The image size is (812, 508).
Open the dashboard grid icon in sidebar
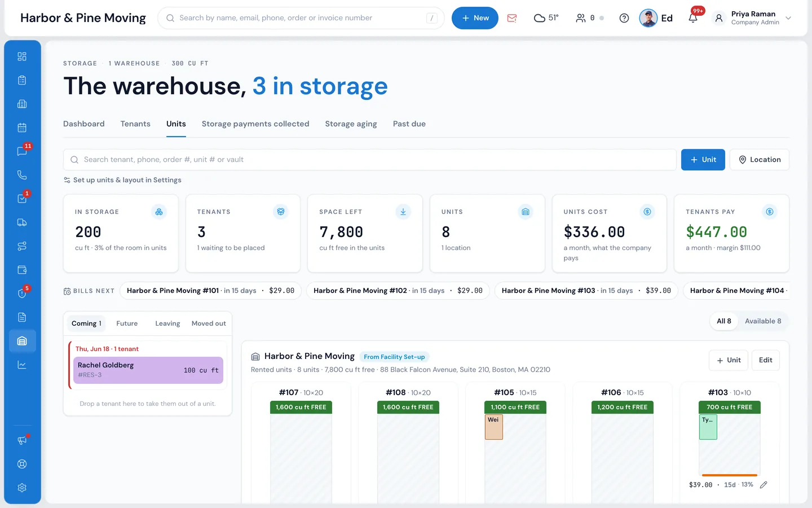click(22, 56)
